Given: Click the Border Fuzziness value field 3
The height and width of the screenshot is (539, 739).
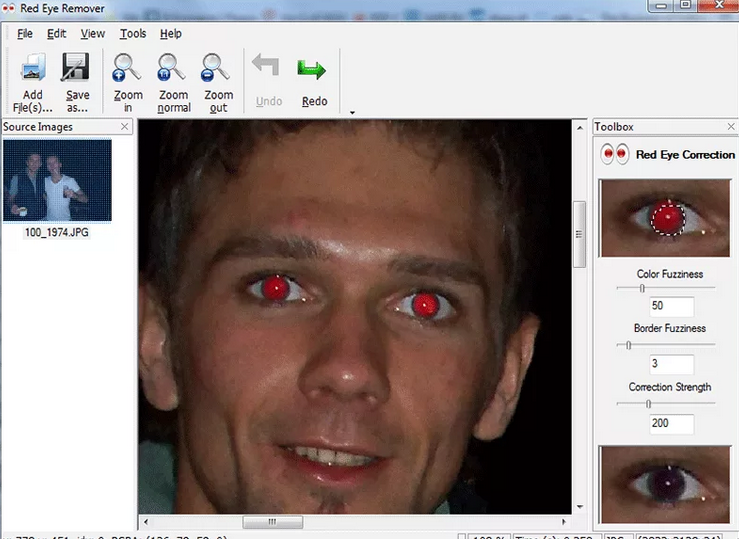Looking at the screenshot, I should 671,364.
